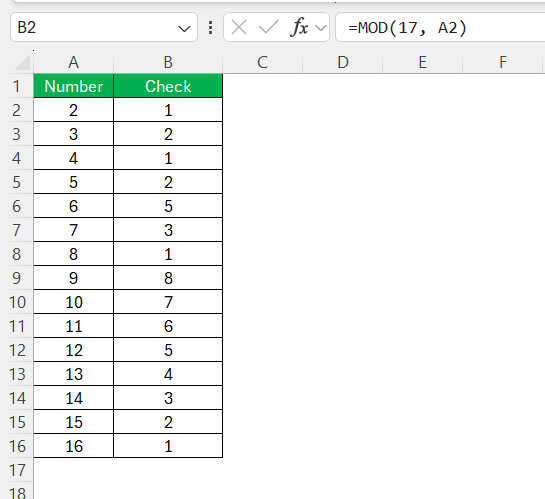Click the fx Insert Function icon
Viewport: 545px width, 499px height.
click(299, 27)
